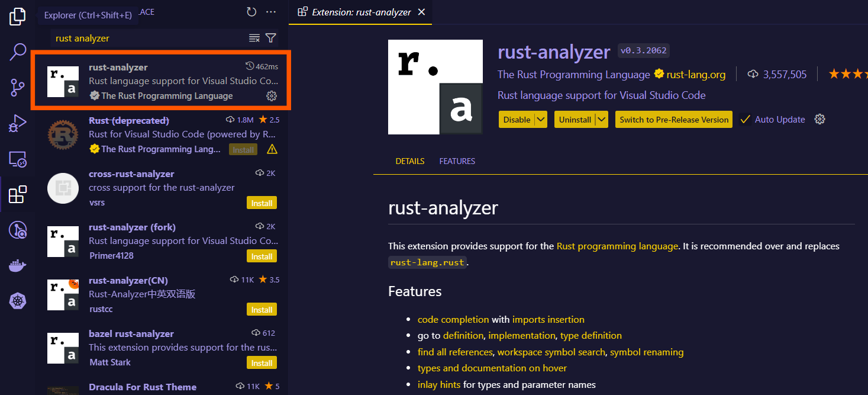Click the v0.3.2062 version badge
Screen dimensions: 868x395
pyautogui.click(x=643, y=50)
